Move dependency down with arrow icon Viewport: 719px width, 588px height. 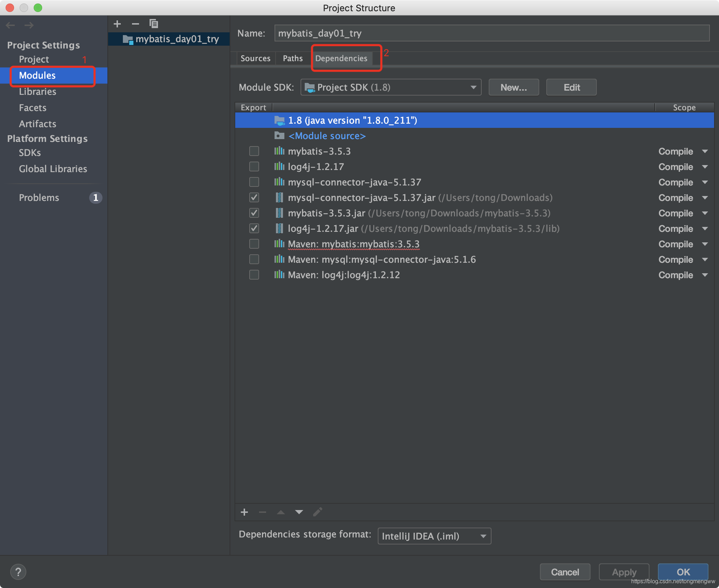coord(299,512)
